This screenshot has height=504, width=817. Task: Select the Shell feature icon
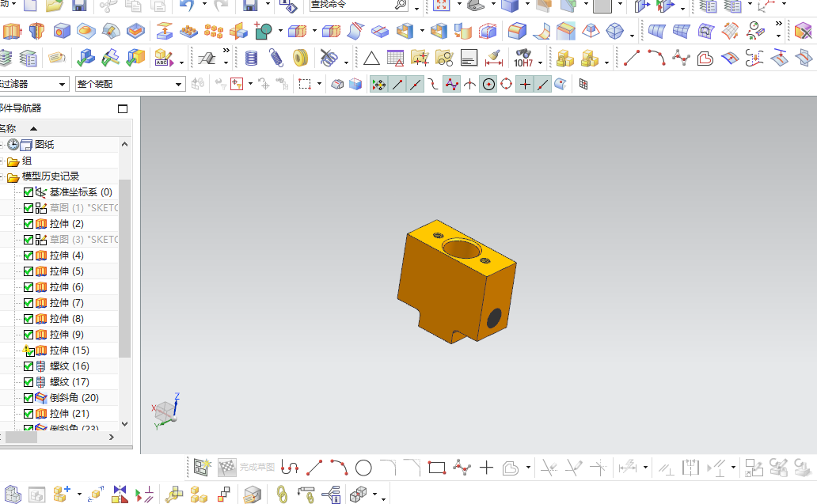(x=405, y=31)
